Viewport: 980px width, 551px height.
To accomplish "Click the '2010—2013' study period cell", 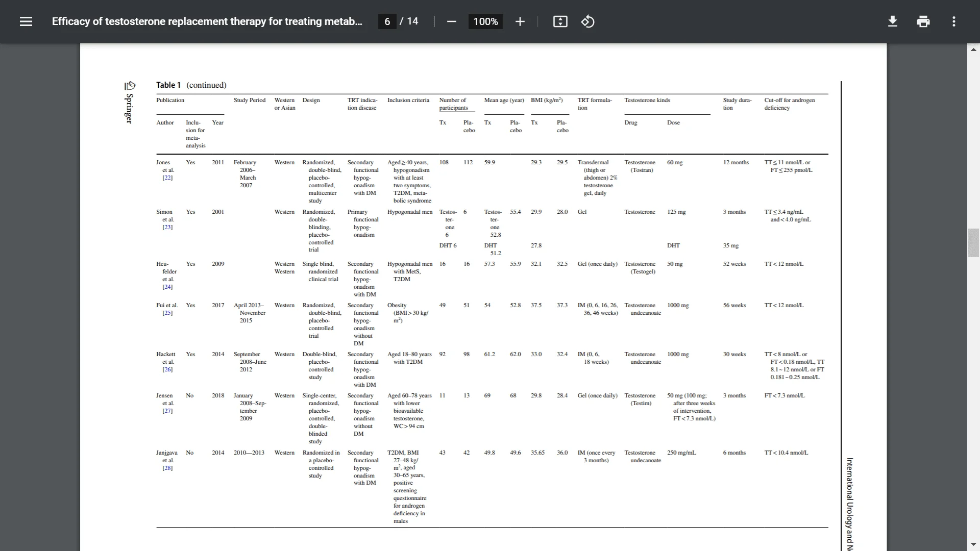I will coord(249,453).
